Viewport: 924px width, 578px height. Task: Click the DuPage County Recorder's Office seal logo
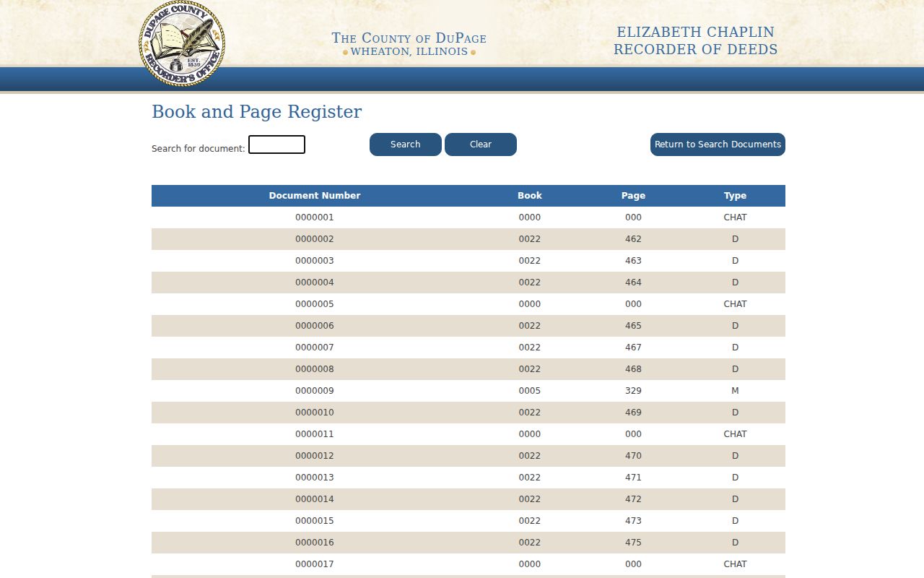182,43
